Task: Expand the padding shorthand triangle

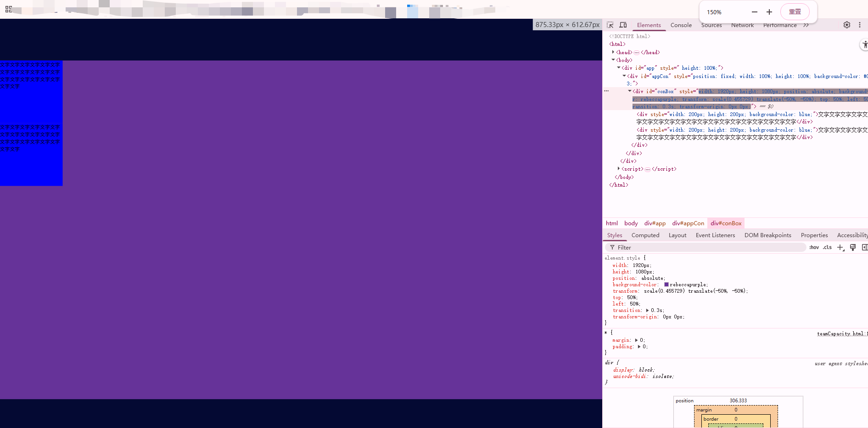Action: click(x=639, y=347)
